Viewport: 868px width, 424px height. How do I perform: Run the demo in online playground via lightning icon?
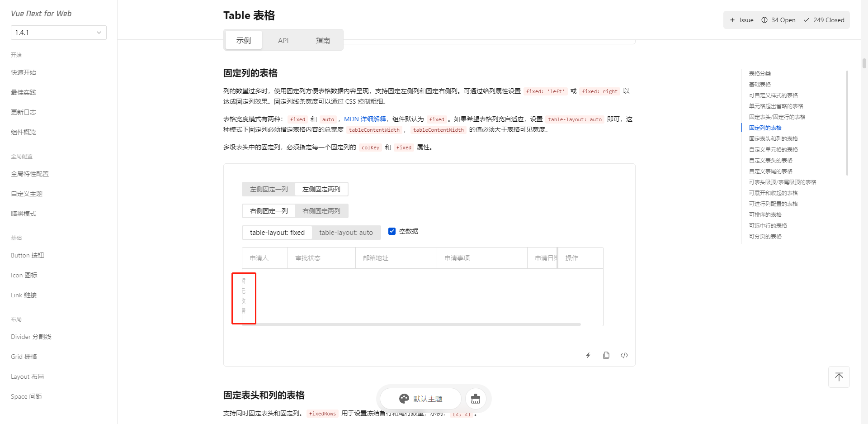point(588,355)
